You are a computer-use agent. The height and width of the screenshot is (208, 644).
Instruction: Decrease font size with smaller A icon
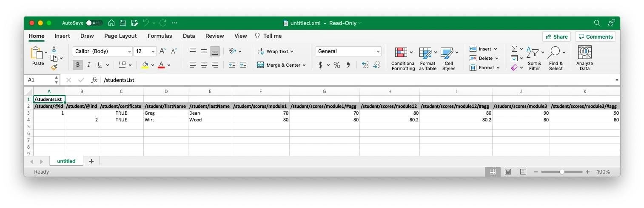click(x=174, y=51)
